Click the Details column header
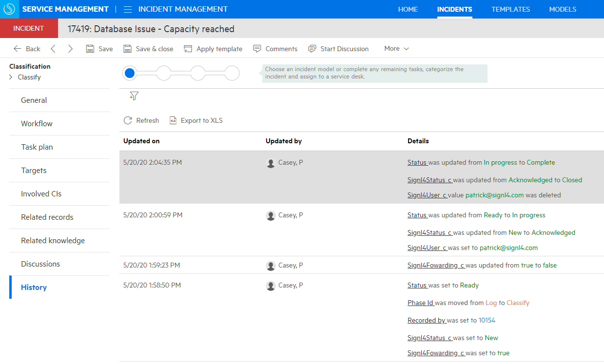Screen dimensions: 604x364 tap(418, 141)
